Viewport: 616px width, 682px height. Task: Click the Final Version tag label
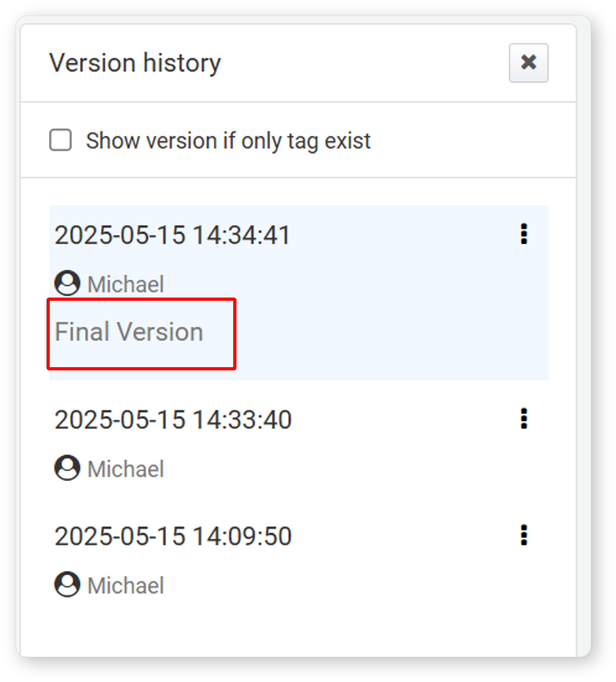[x=129, y=332]
